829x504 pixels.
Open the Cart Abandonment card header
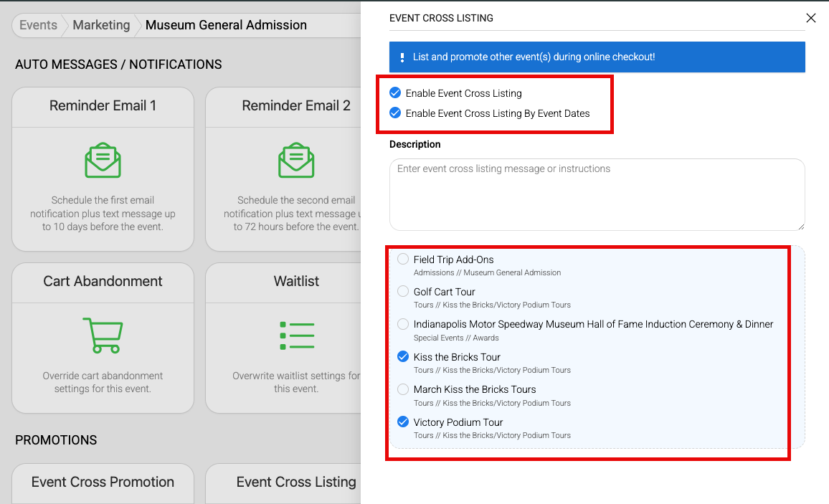(x=103, y=282)
